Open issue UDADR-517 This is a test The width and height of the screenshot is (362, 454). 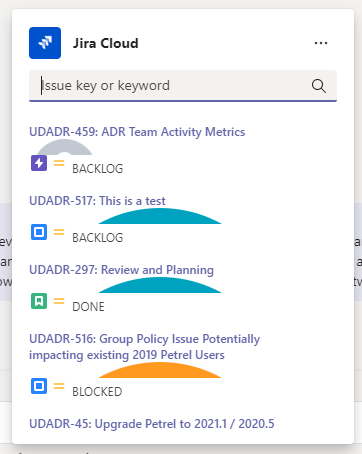[x=97, y=201]
